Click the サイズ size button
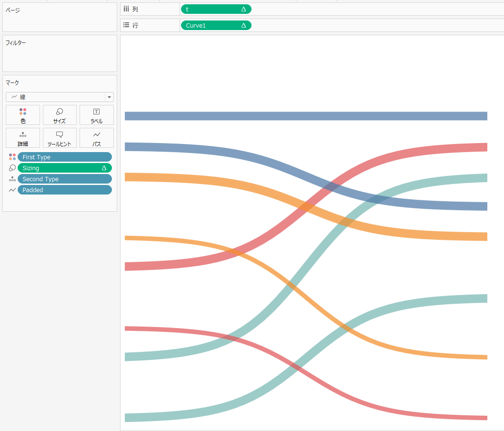Screen dimensions: 504x431 coord(60,115)
